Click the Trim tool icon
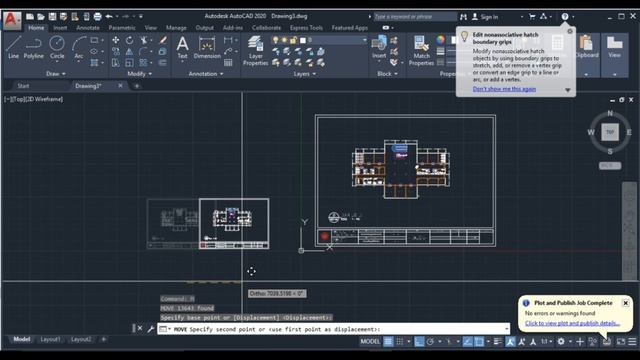The height and width of the screenshot is (360, 640). 144,40
